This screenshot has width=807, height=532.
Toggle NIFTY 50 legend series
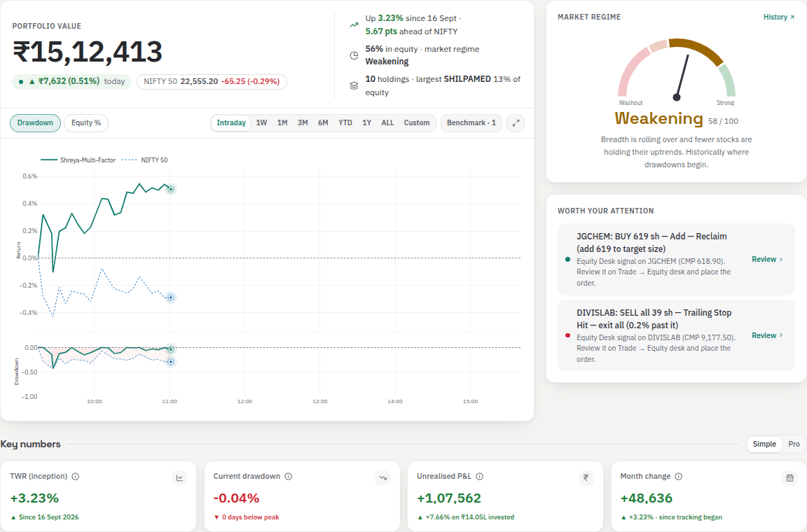coord(144,160)
